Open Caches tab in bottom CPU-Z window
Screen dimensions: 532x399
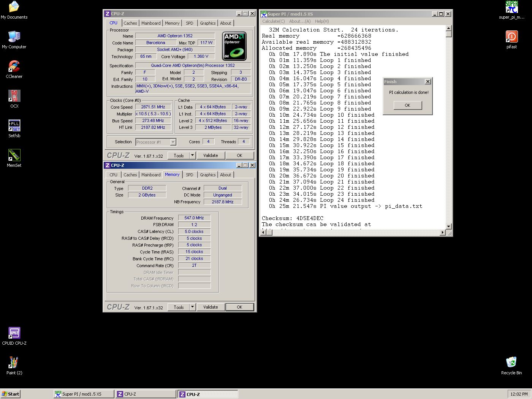tap(130, 175)
